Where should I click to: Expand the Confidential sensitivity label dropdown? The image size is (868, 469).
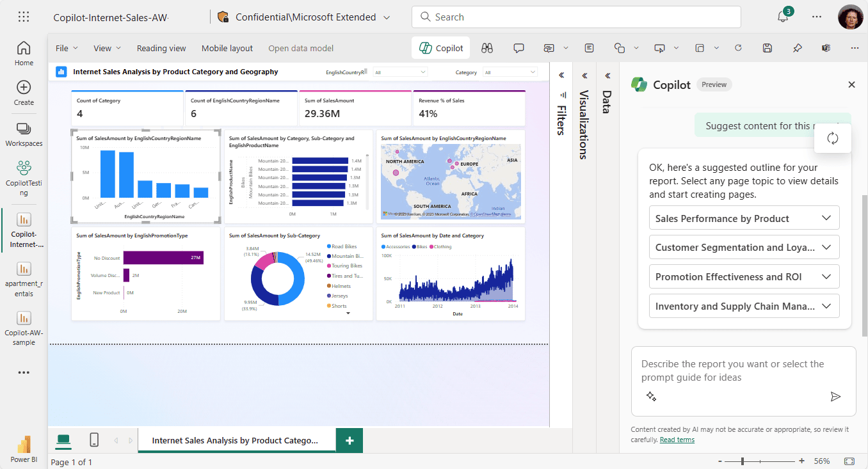click(x=387, y=17)
